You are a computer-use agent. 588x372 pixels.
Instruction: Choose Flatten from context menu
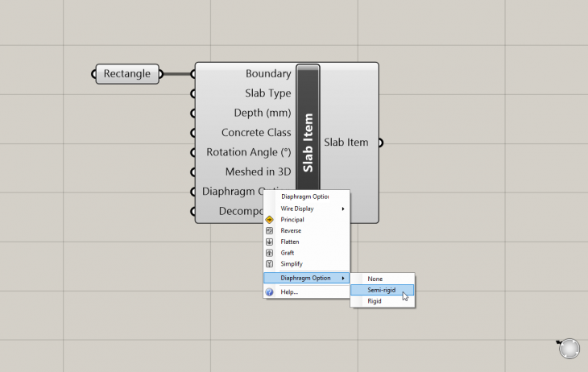point(306,242)
